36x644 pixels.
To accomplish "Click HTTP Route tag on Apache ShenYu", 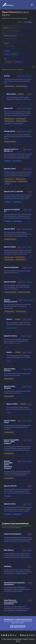I will click(x=8, y=496).
